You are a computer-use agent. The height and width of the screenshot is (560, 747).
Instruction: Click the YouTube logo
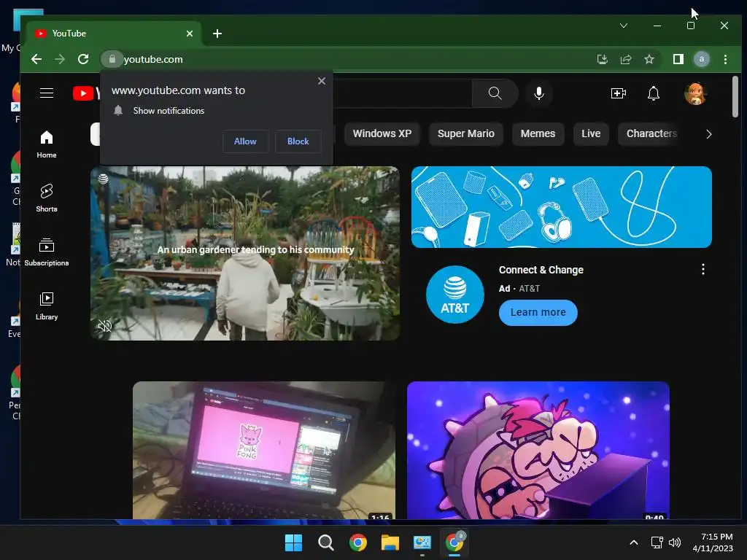[86, 93]
